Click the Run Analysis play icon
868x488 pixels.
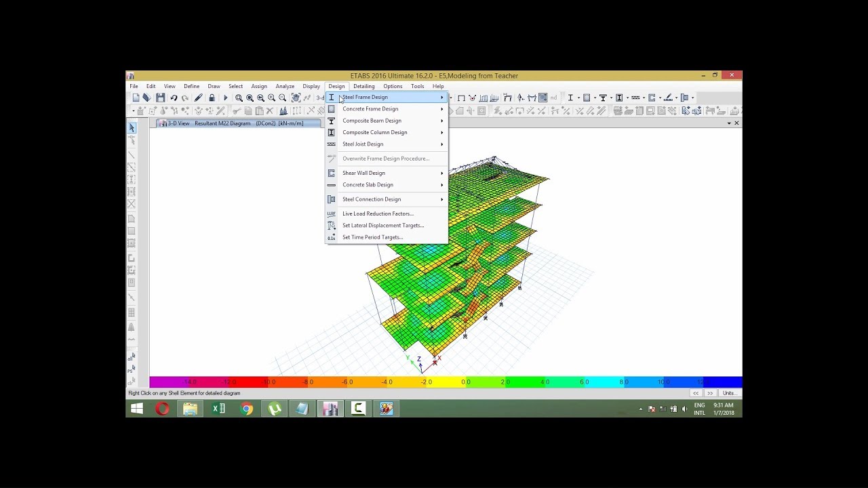point(226,98)
